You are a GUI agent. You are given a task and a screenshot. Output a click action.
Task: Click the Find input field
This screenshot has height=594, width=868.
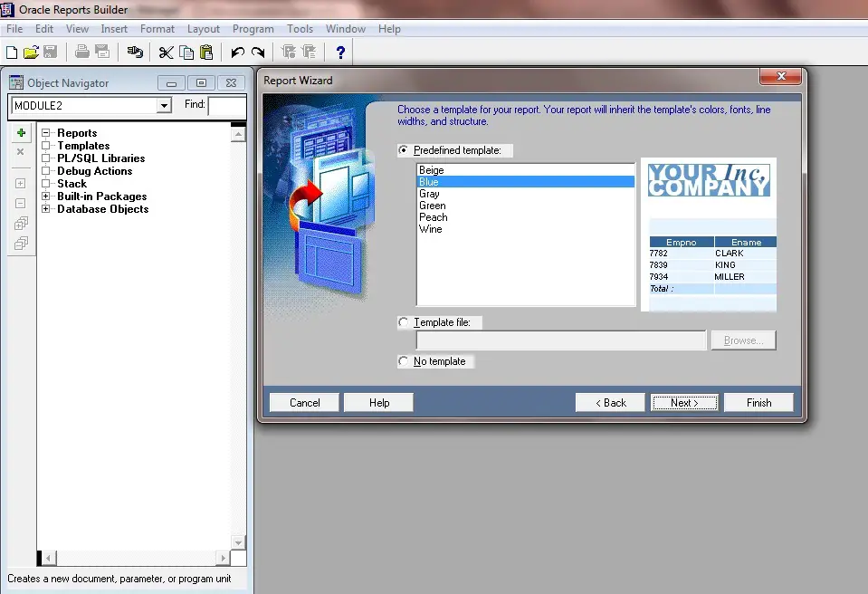coord(227,105)
